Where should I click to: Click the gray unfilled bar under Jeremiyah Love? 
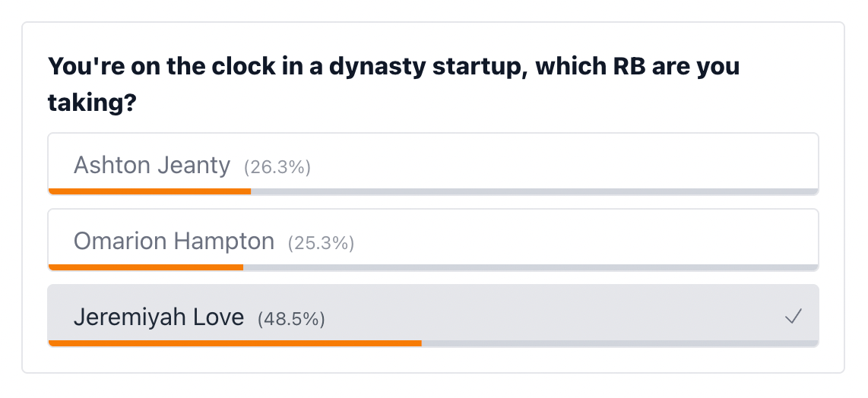[x=619, y=343]
